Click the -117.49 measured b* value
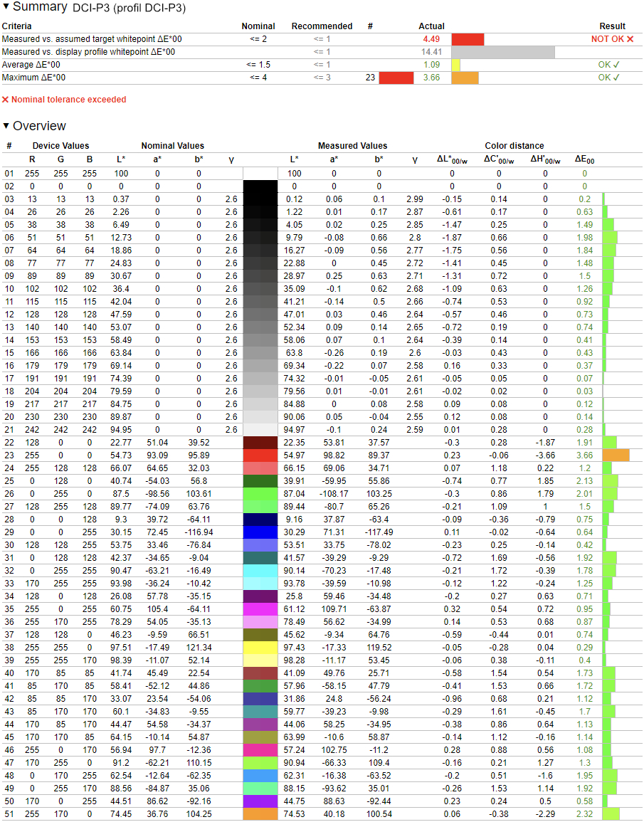Viewport: 644px width, 822px height. pos(379,532)
